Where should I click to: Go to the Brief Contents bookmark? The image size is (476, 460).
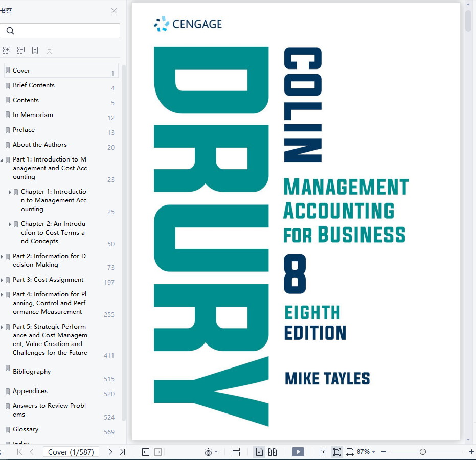34,85
